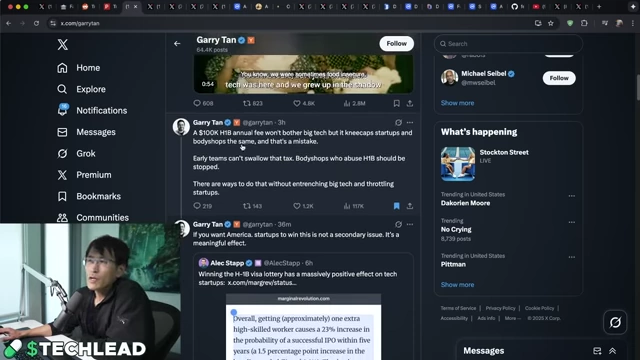Share the H1B fee post

tap(410, 206)
